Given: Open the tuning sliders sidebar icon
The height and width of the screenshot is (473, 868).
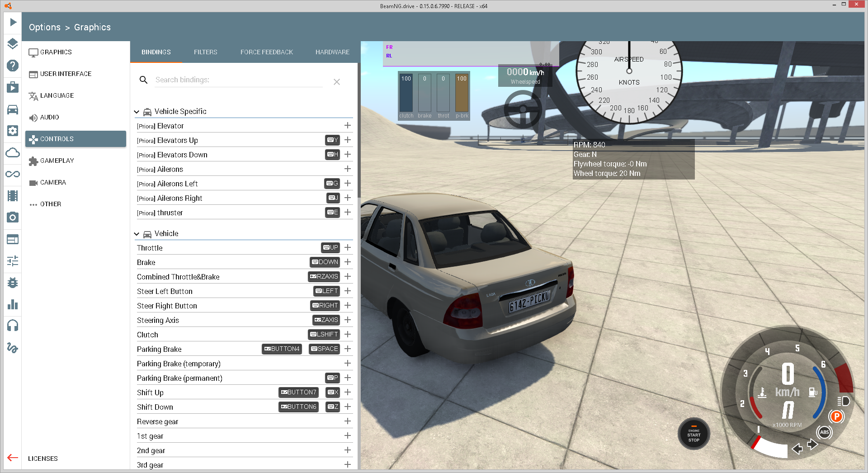Looking at the screenshot, I should point(13,261).
